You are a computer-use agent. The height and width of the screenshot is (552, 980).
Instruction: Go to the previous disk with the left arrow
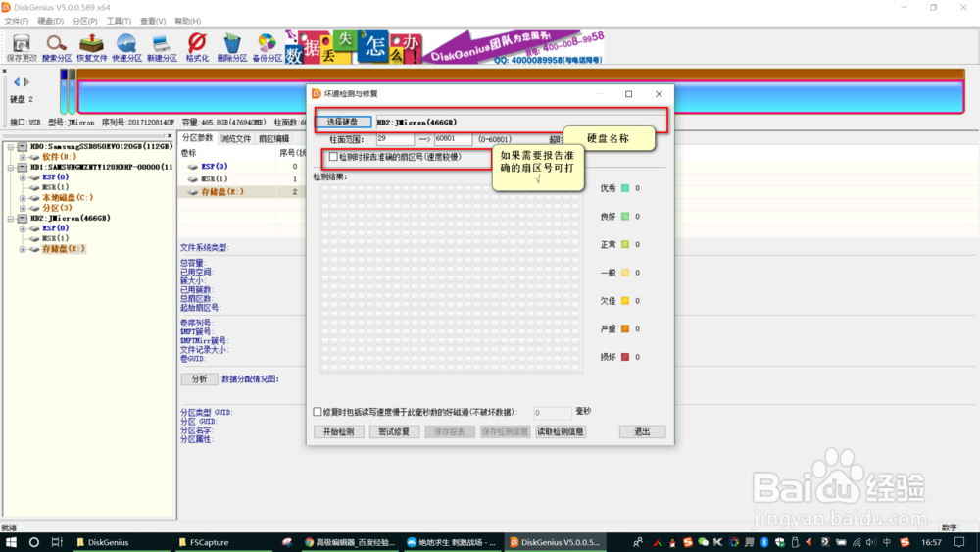pos(17,82)
